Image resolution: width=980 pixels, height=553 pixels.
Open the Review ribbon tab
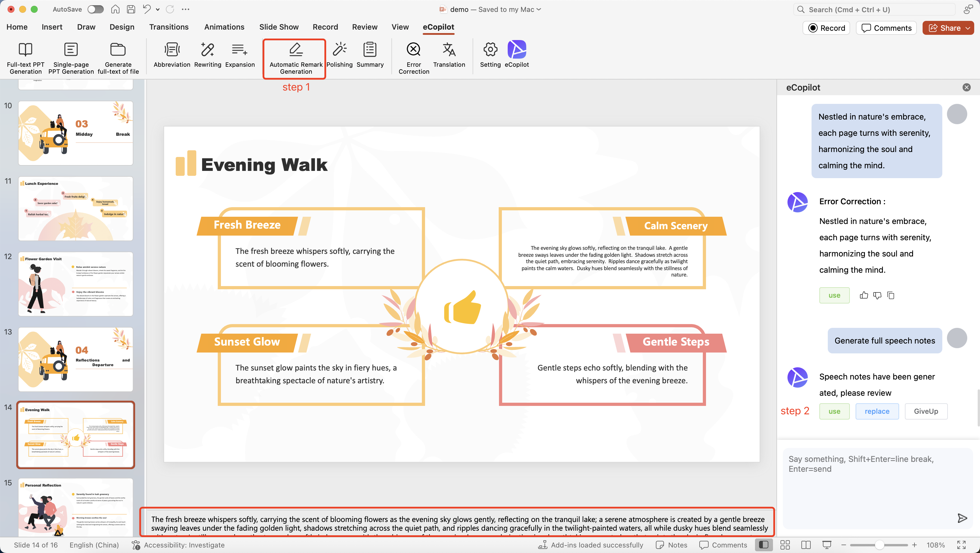(364, 27)
